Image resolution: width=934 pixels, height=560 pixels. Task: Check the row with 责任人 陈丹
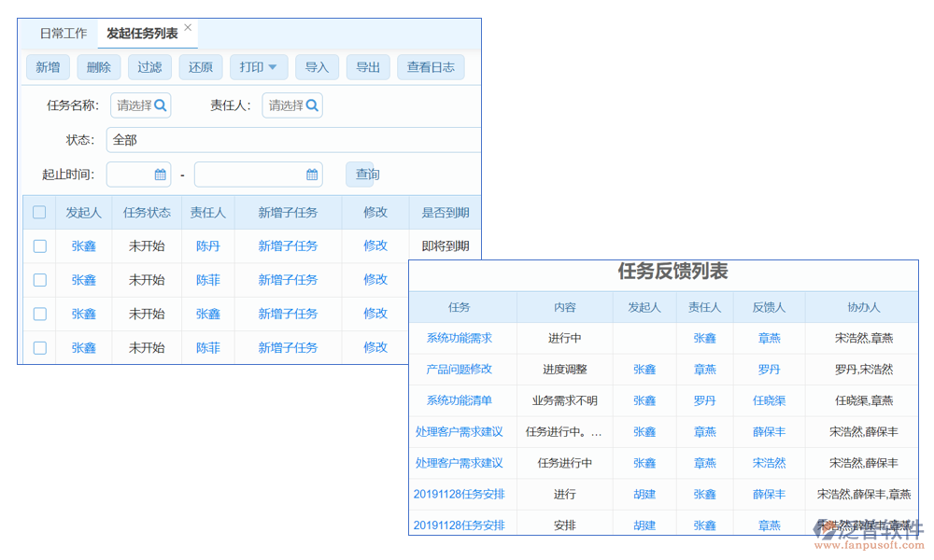click(x=39, y=246)
